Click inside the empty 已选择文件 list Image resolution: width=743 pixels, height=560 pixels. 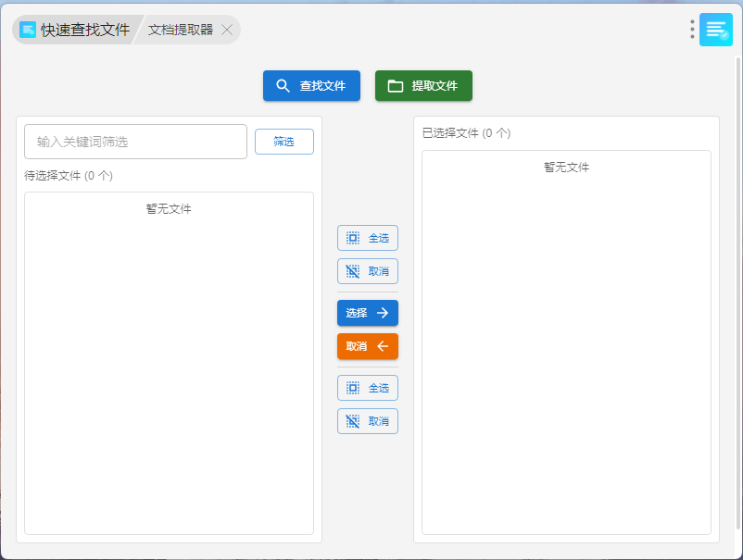coord(566,352)
